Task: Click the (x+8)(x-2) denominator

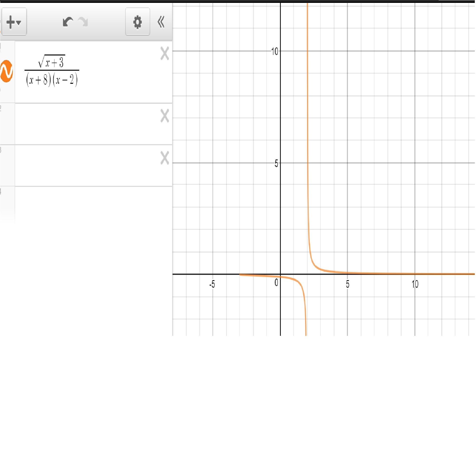Action: (52, 80)
